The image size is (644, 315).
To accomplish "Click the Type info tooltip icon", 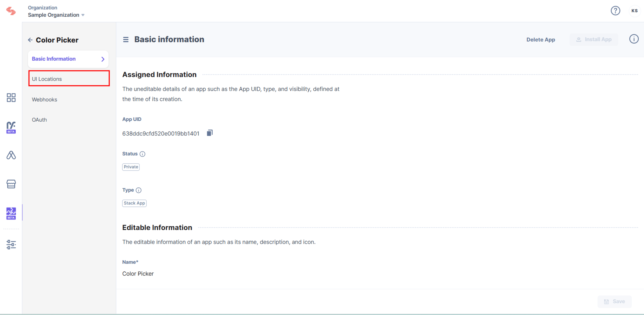I will [139, 190].
